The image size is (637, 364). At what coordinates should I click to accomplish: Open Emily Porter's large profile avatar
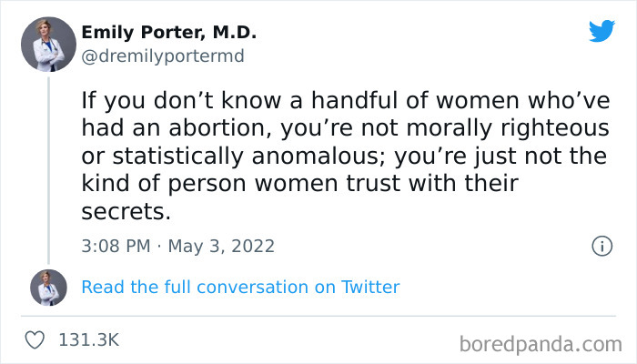tap(48, 44)
